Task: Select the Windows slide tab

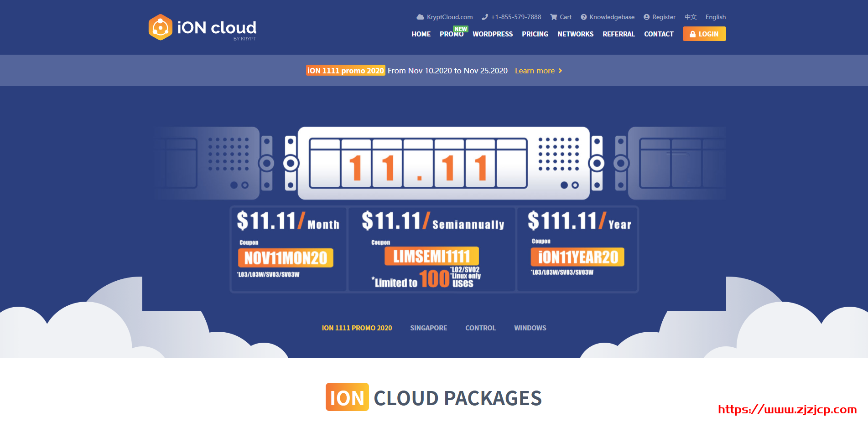Action: click(x=530, y=328)
